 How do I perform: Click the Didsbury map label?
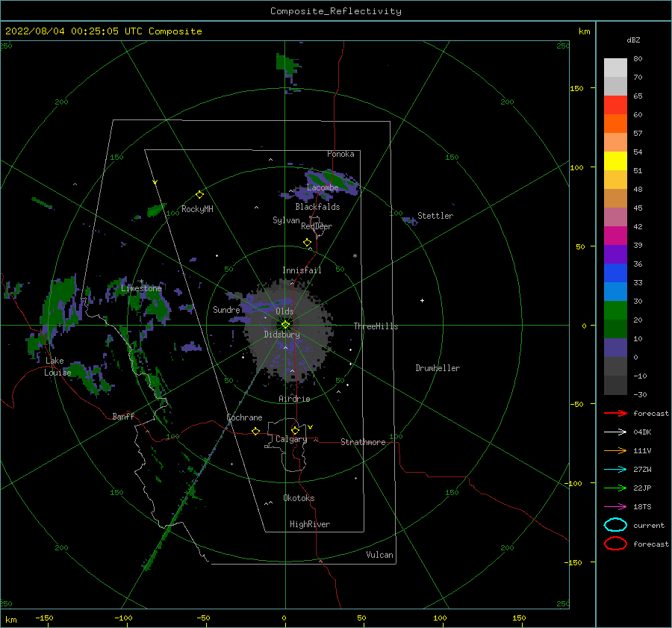pyautogui.click(x=282, y=335)
